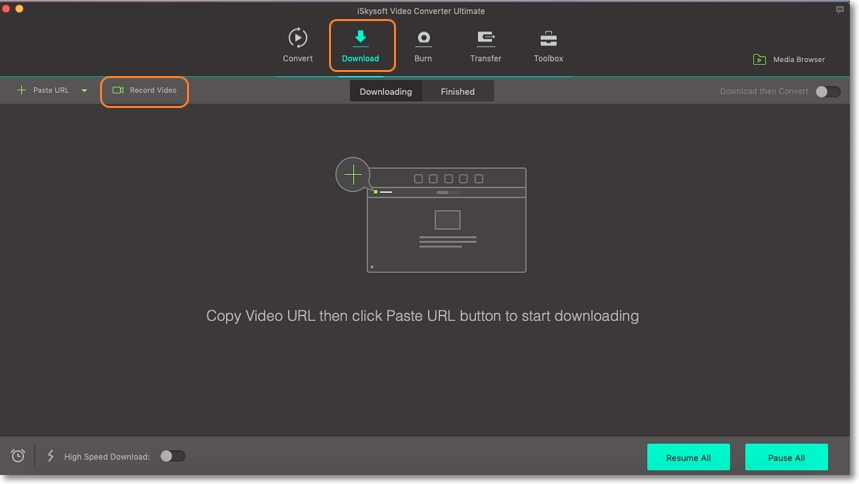Select the Download section icon
Viewport: 859px width, 484px height.
(x=361, y=40)
